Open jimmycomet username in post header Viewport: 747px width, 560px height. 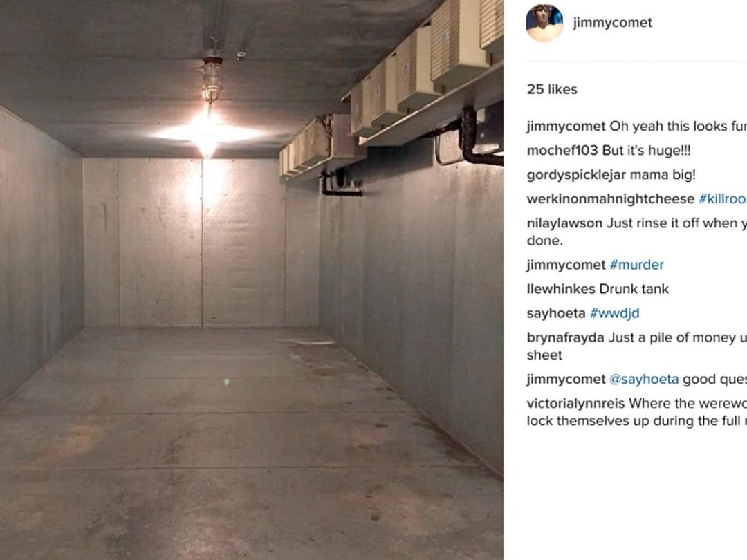tap(613, 22)
